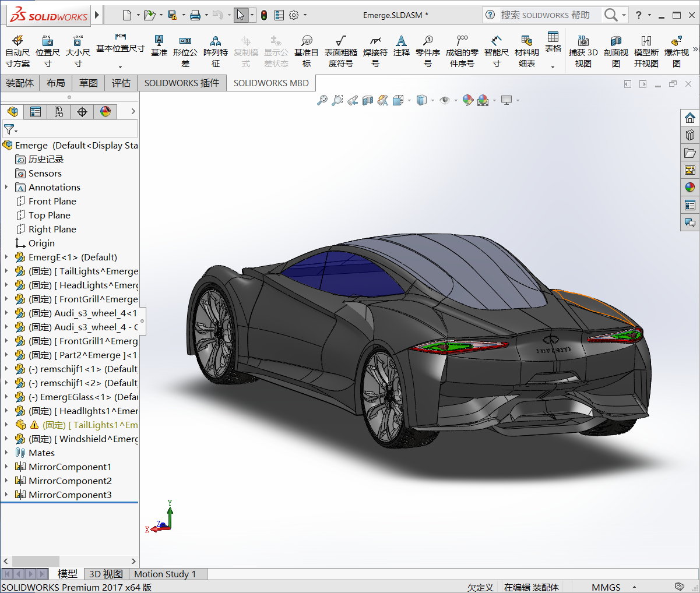Viewport: 700px width, 593px height.
Task: Click the 3D 视图 bottom tab
Action: [105, 574]
